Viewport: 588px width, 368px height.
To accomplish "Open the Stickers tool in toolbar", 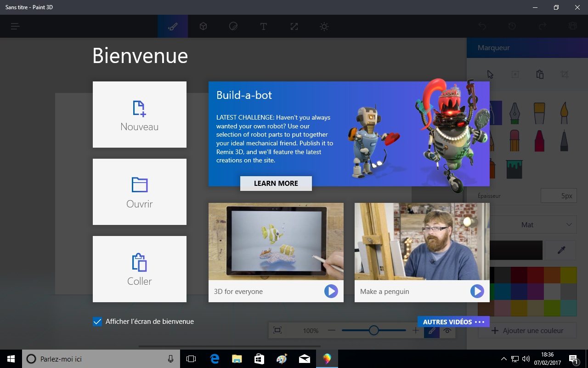I will pyautogui.click(x=233, y=27).
